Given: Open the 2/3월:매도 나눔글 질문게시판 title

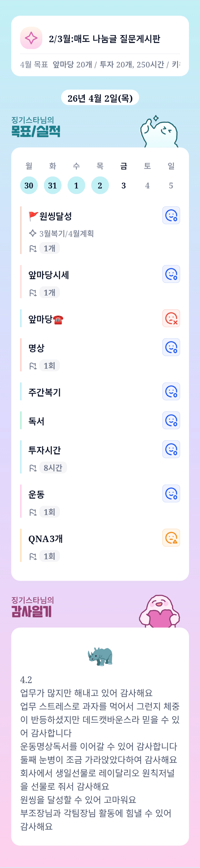Looking at the screenshot, I should 104,39.
